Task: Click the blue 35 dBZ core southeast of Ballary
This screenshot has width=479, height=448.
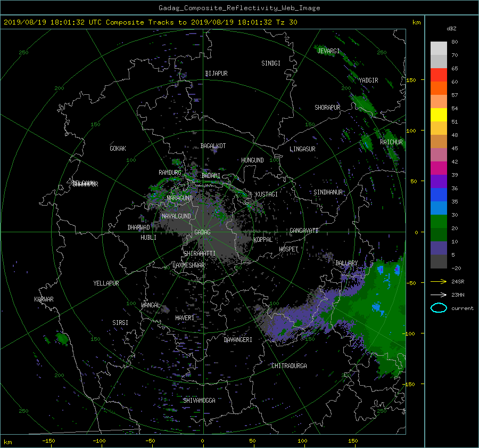Action: click(x=377, y=307)
